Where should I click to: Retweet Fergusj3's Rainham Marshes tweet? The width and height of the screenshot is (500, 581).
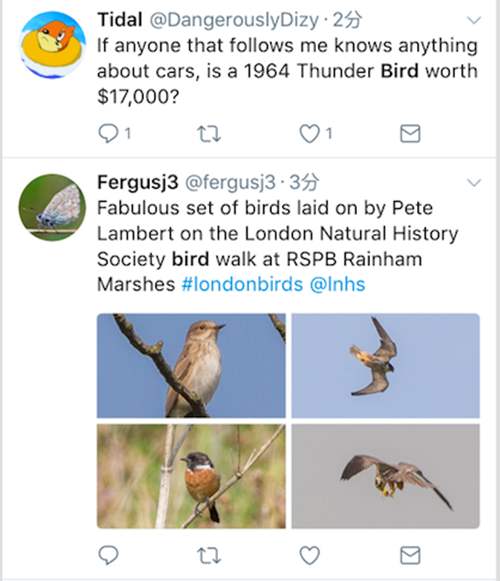209,555
